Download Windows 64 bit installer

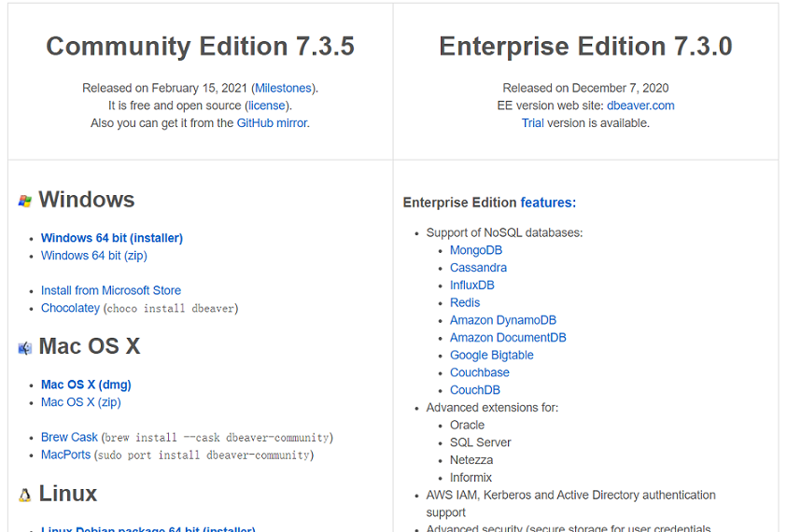(112, 238)
